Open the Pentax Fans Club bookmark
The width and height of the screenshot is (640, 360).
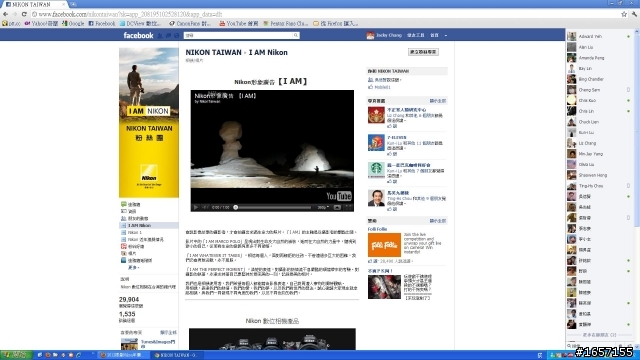click(286, 24)
